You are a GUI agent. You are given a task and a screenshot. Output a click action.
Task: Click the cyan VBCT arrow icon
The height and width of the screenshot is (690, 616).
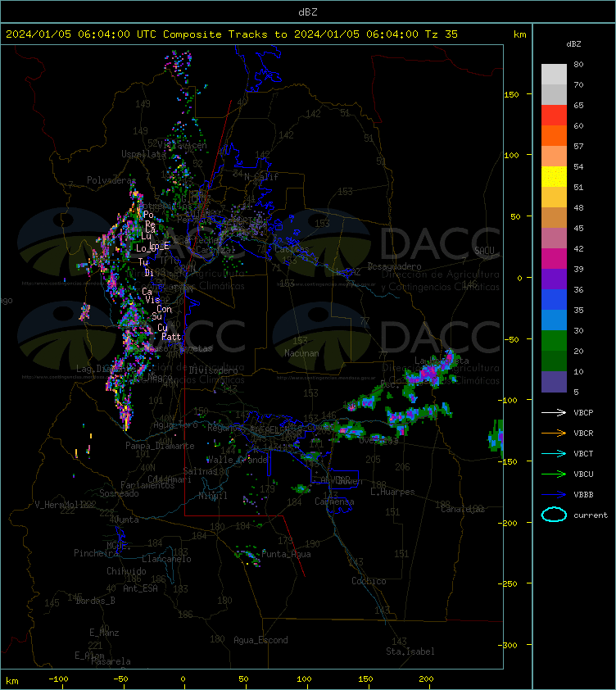pyautogui.click(x=554, y=453)
